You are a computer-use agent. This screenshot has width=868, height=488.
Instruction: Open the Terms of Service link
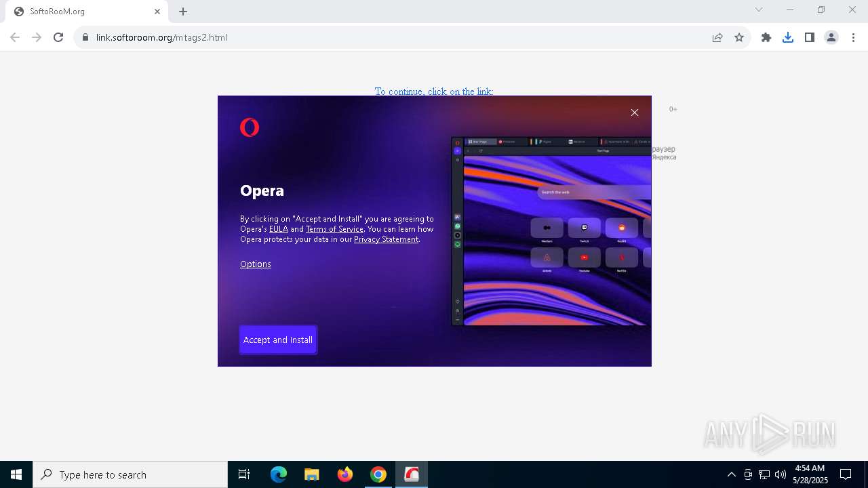pyautogui.click(x=334, y=229)
